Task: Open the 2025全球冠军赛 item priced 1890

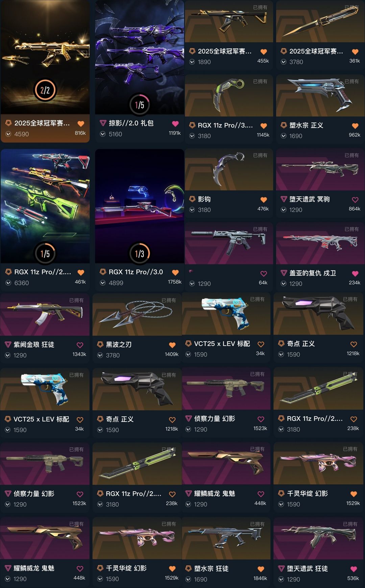Action: (x=229, y=35)
